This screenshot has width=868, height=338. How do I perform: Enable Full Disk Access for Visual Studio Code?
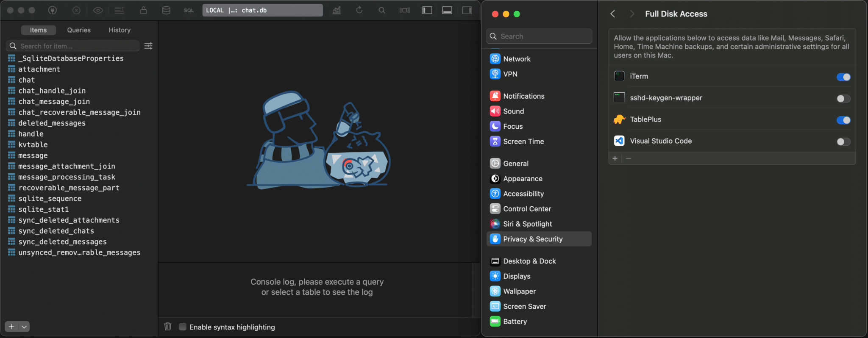(x=843, y=142)
